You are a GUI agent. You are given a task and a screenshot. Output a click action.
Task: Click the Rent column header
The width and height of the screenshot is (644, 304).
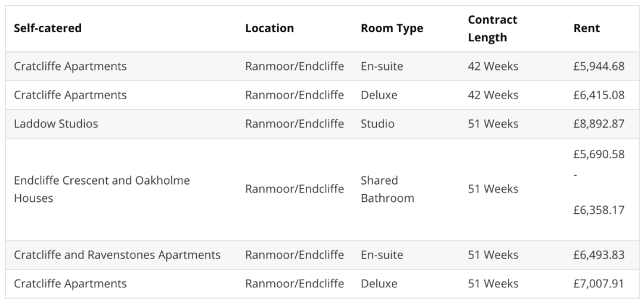(586, 28)
